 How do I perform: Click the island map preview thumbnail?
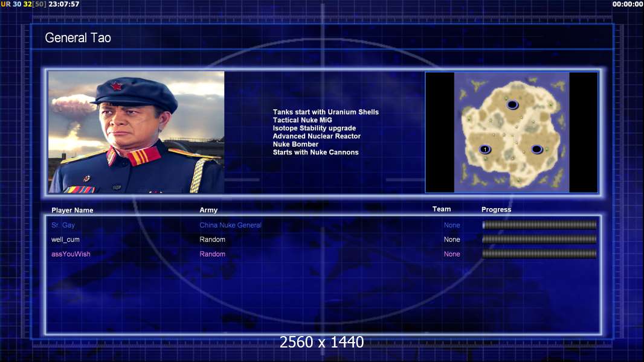coord(511,132)
